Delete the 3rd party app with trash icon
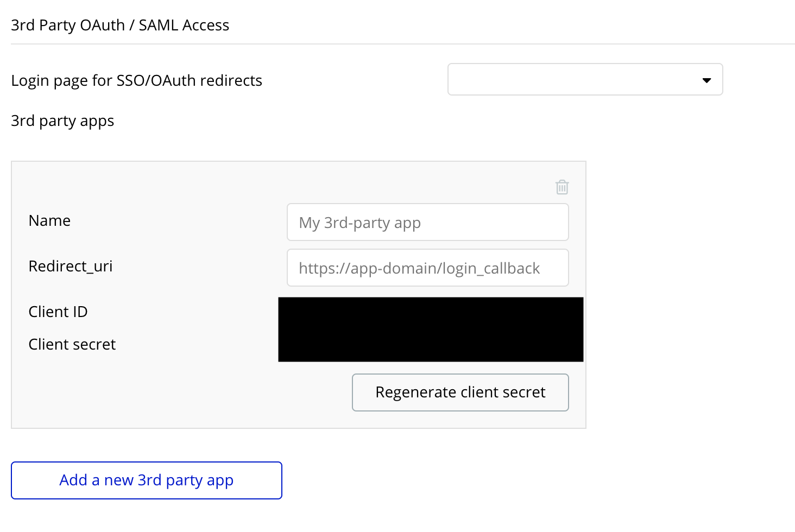The image size is (795, 532). pyautogui.click(x=562, y=187)
